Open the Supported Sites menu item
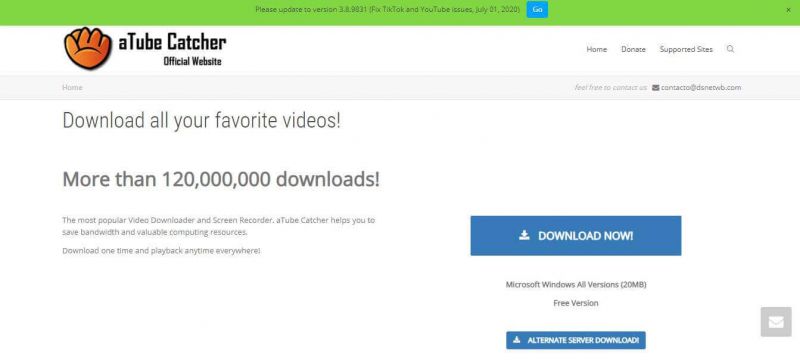 (x=686, y=49)
